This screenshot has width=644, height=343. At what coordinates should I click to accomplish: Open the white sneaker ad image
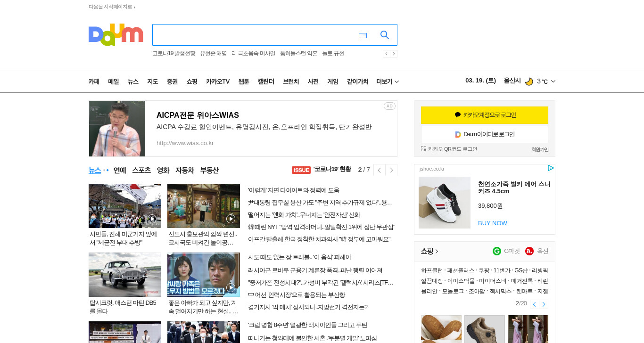445,203
